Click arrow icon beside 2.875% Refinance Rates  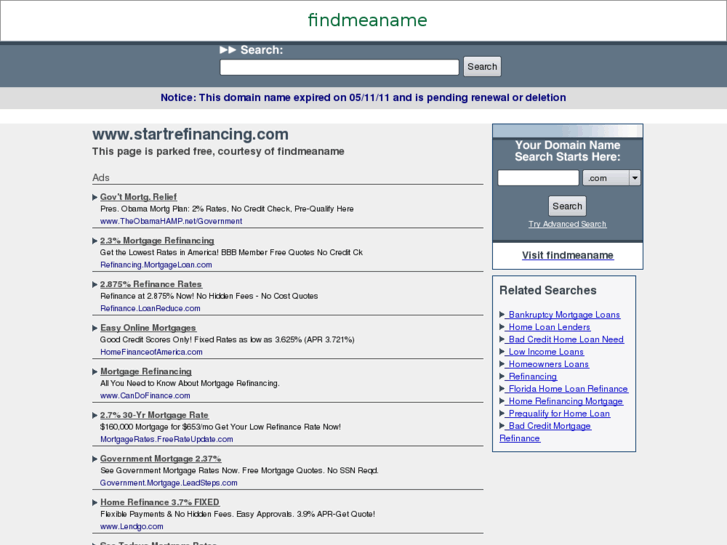coord(95,284)
